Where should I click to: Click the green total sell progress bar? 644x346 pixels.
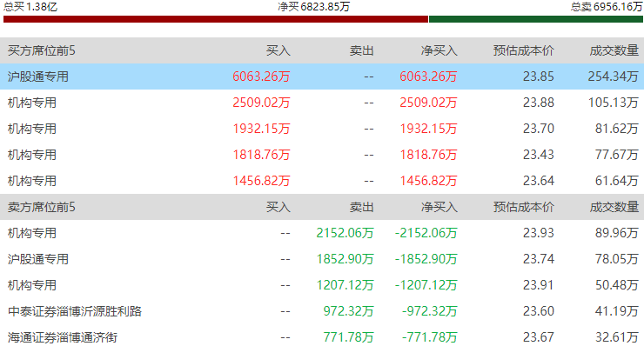[x=536, y=19]
